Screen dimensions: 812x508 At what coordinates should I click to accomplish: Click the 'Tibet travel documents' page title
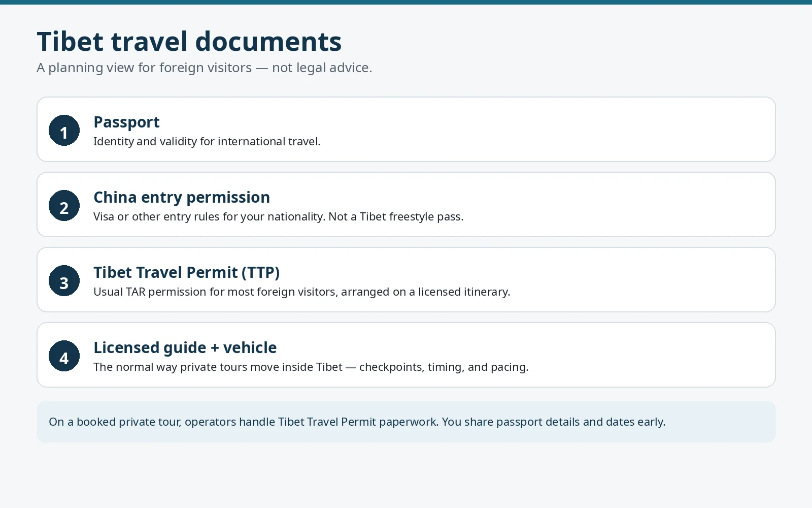point(189,41)
